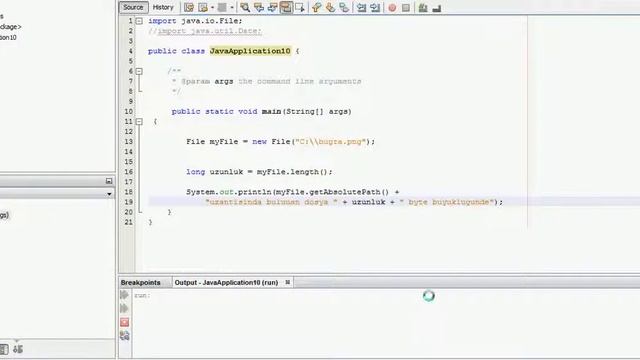Click the '@param args' comment line
The image size is (640, 360).
(267, 81)
